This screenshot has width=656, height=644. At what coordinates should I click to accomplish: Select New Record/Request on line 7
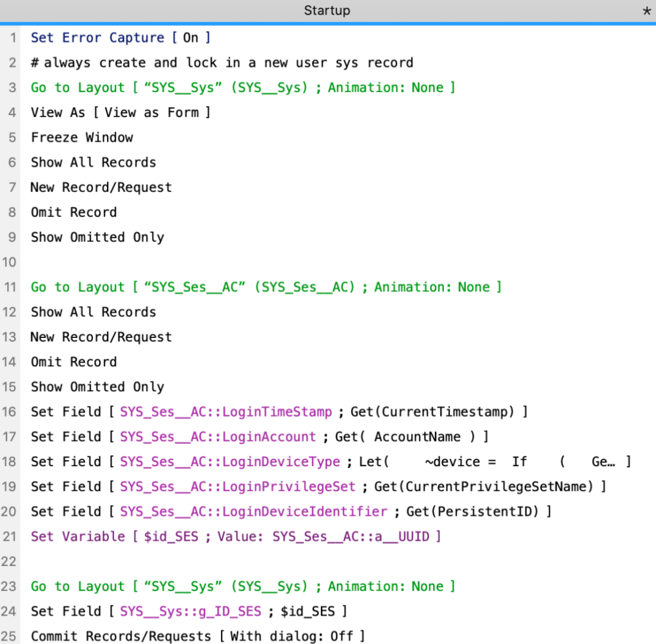click(101, 188)
